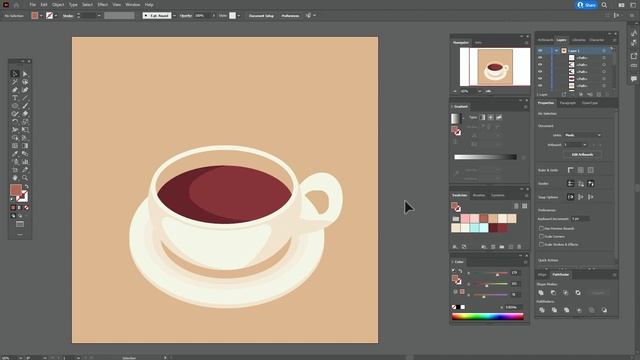The width and height of the screenshot is (640, 360).
Task: Open the Comments panel speech bubble icon
Action: 633,78
